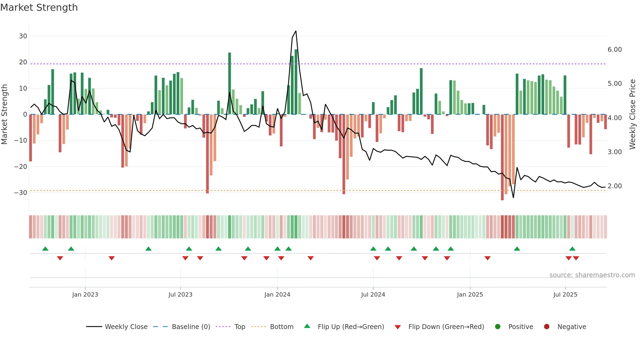Toggle the Positive legend label

click(521, 327)
